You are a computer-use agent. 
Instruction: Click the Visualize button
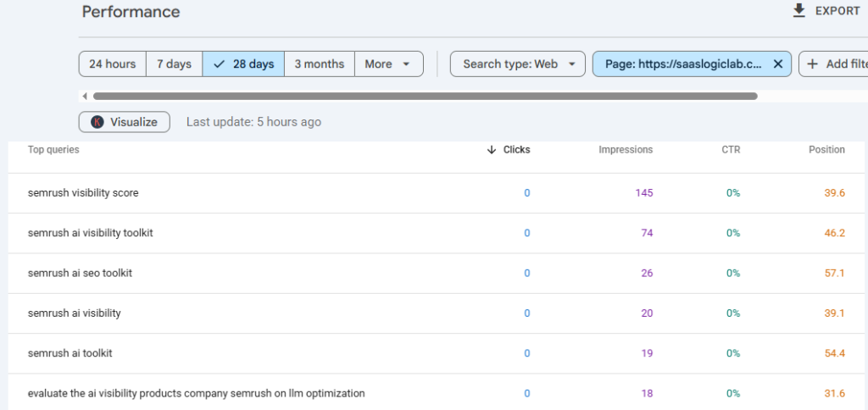[124, 122]
